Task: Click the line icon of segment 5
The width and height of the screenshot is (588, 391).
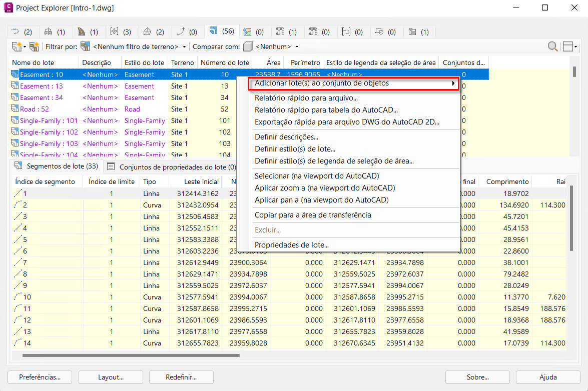Action: [x=18, y=239]
